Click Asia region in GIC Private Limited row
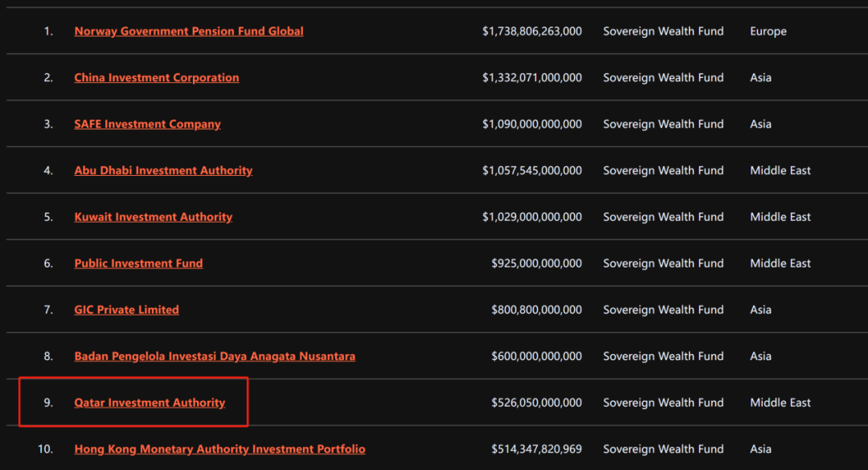This screenshot has height=470, width=868. tap(760, 310)
